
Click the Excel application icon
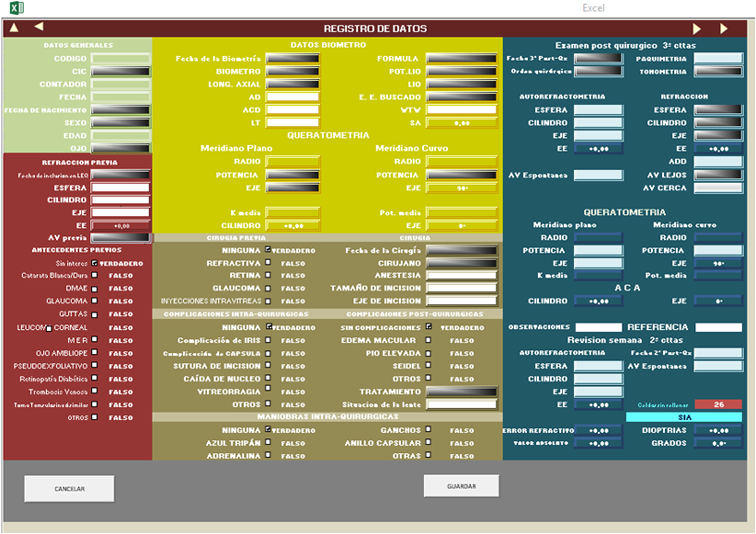click(16, 8)
